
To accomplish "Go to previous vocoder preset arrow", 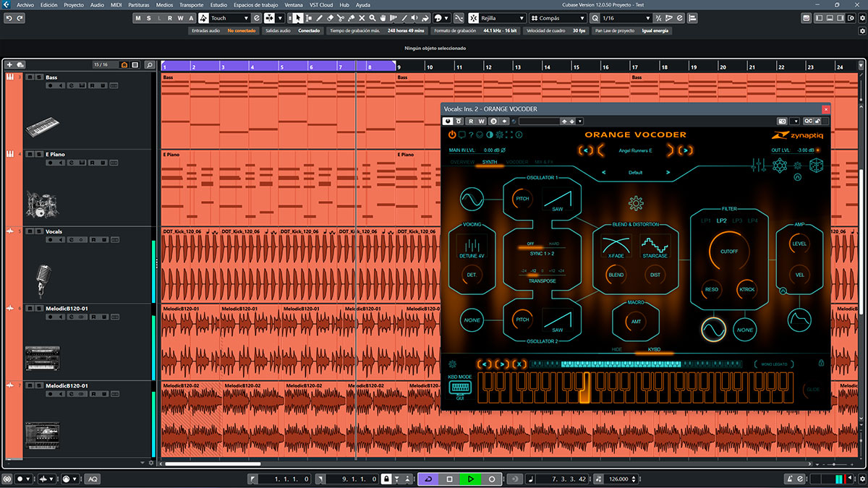I will point(587,150).
